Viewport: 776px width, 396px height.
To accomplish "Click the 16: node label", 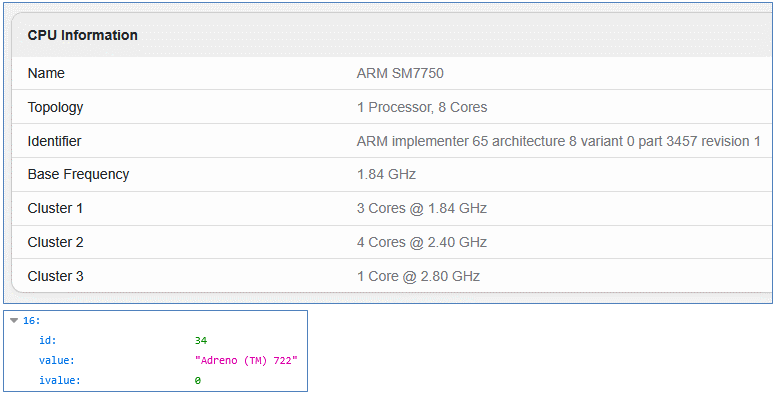I will 32,321.
